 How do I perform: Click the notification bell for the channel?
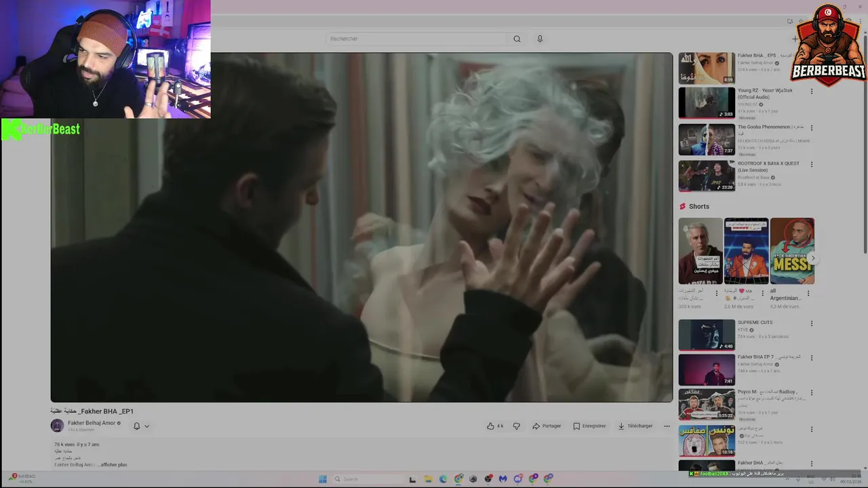136,426
